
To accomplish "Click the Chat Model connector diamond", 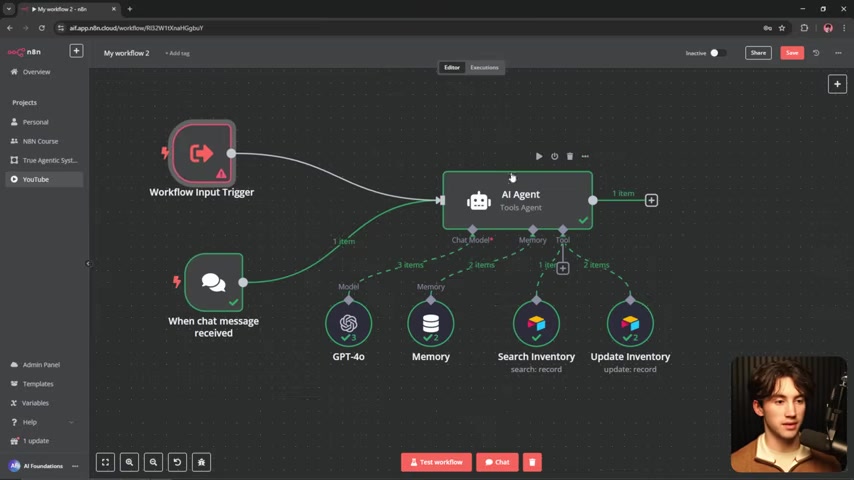I will coord(472,229).
